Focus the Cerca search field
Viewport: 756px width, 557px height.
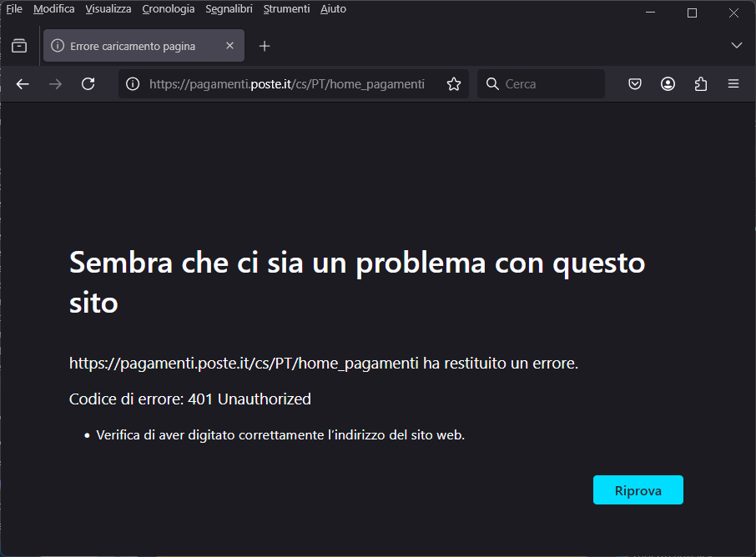click(541, 84)
